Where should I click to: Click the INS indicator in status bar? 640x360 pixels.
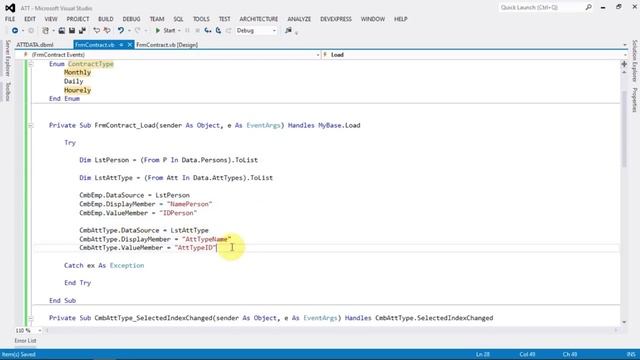coord(631,354)
